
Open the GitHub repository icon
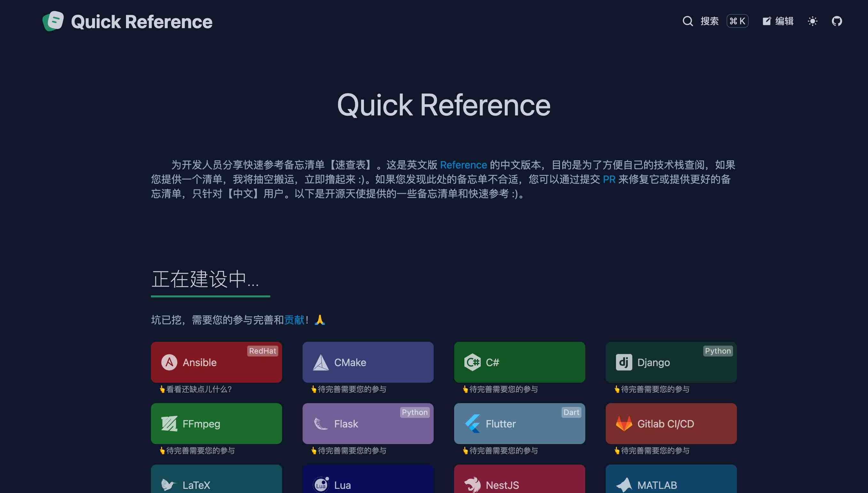[x=837, y=21]
